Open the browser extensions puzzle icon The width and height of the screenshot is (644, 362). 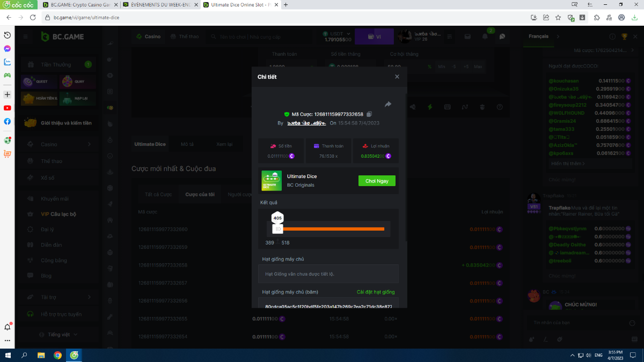597,17
